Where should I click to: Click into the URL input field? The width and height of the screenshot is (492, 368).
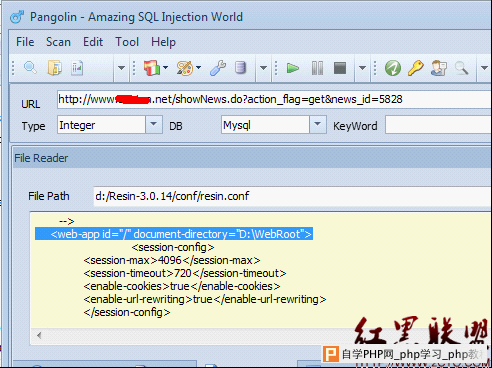(274, 99)
